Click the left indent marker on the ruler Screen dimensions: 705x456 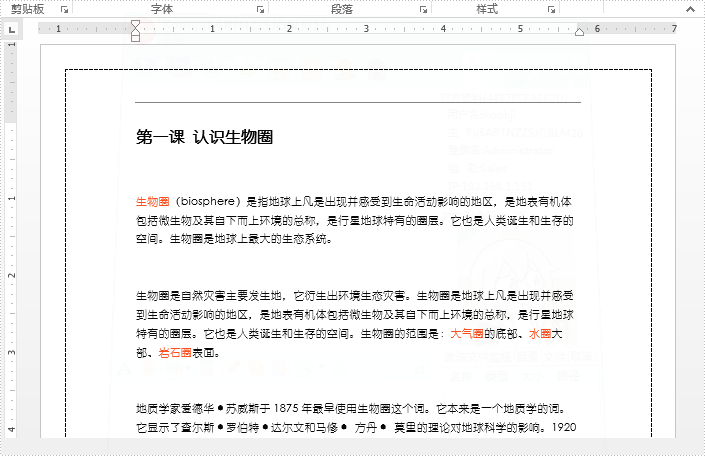click(x=135, y=38)
